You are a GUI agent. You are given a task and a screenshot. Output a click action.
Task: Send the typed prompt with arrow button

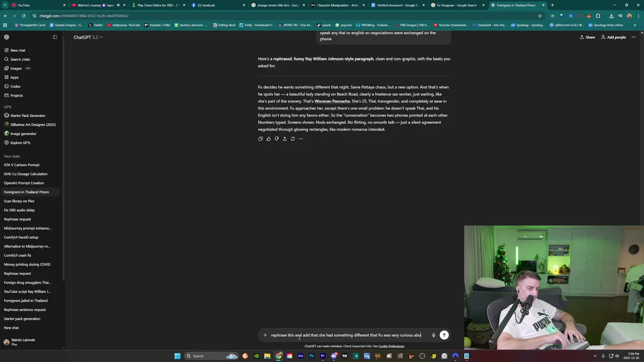pyautogui.click(x=444, y=335)
